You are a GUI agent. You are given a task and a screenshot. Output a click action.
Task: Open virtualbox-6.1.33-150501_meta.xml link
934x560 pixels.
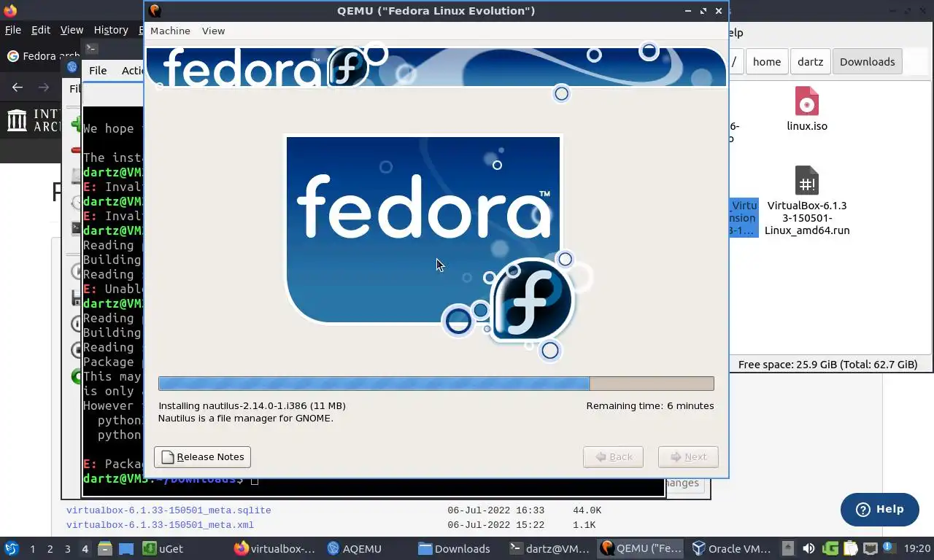(x=160, y=525)
